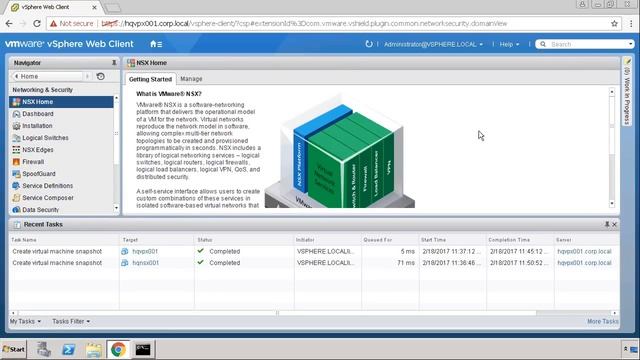Open the Windows Start menu

(x=13, y=349)
